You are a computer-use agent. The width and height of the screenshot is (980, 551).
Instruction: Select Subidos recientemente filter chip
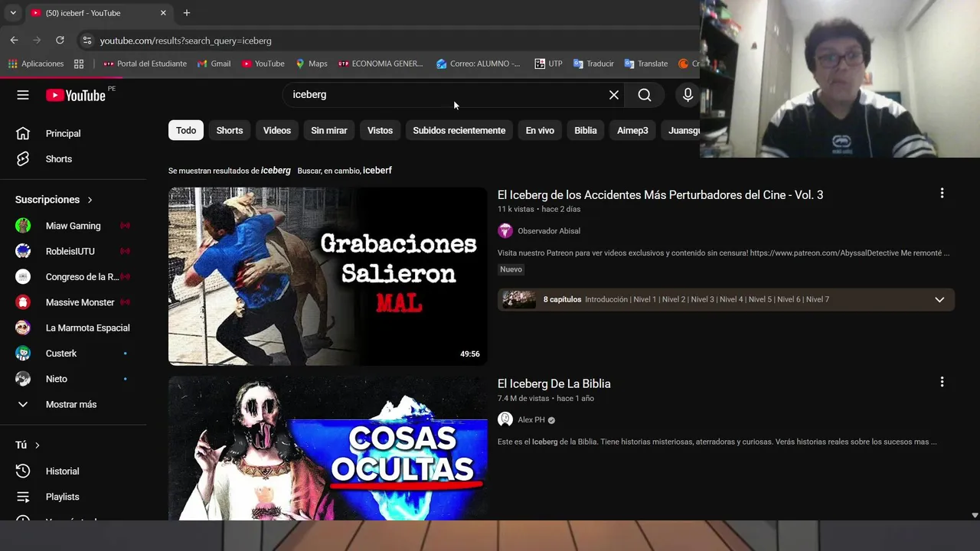459,130
